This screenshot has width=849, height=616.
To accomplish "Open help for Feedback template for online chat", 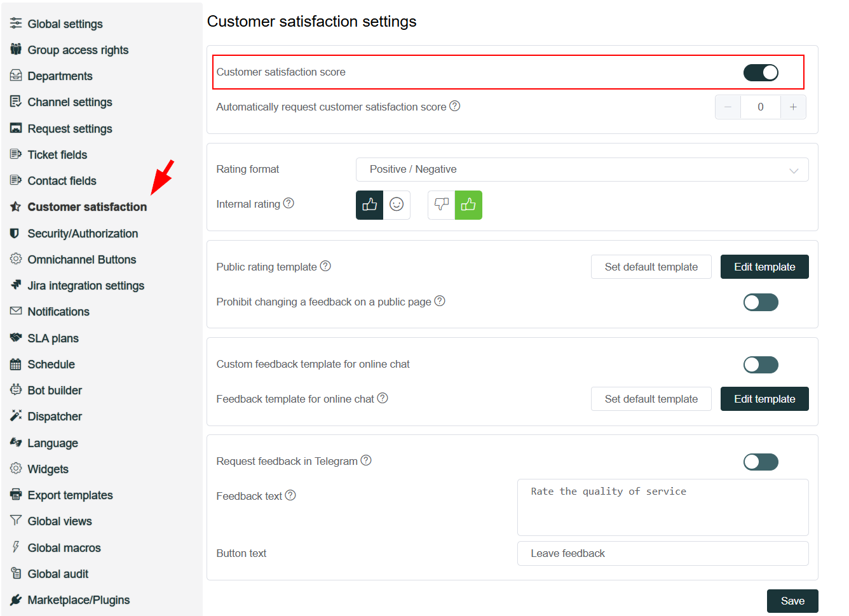I will (x=383, y=398).
